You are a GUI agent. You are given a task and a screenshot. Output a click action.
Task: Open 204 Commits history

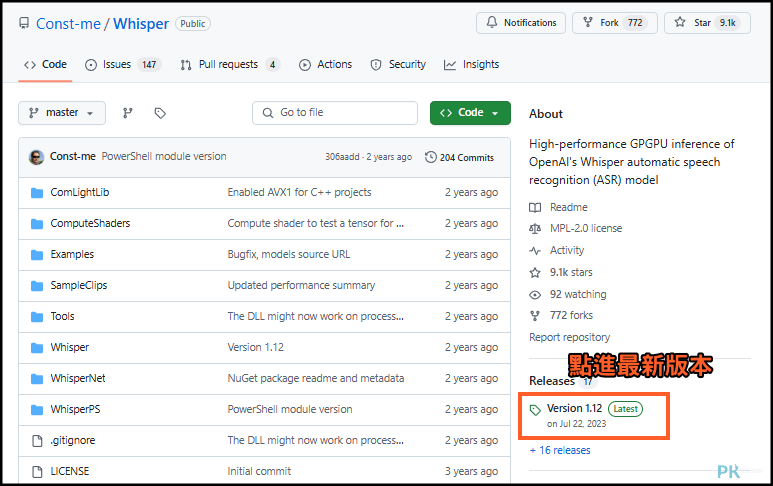[459, 158]
